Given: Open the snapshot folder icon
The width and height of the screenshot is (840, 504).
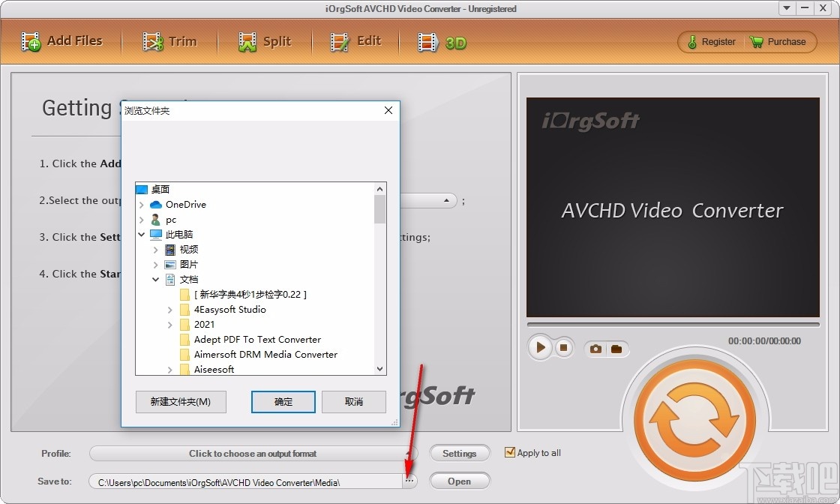Looking at the screenshot, I should pyautogui.click(x=616, y=348).
